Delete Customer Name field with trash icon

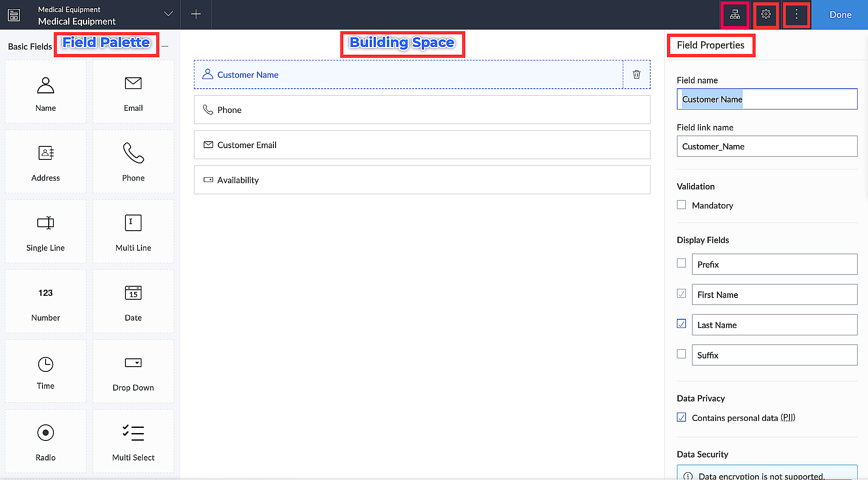636,75
